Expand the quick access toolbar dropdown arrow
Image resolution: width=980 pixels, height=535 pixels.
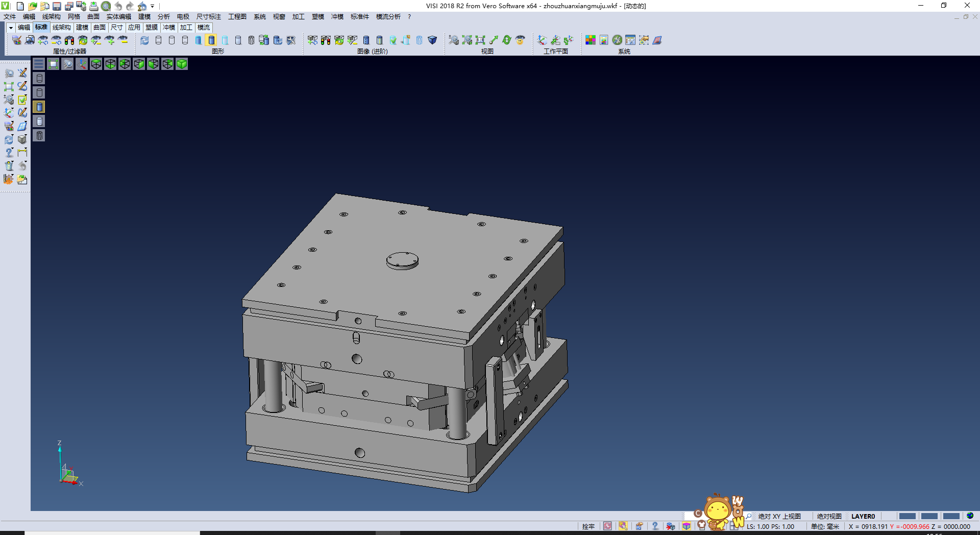(153, 6)
